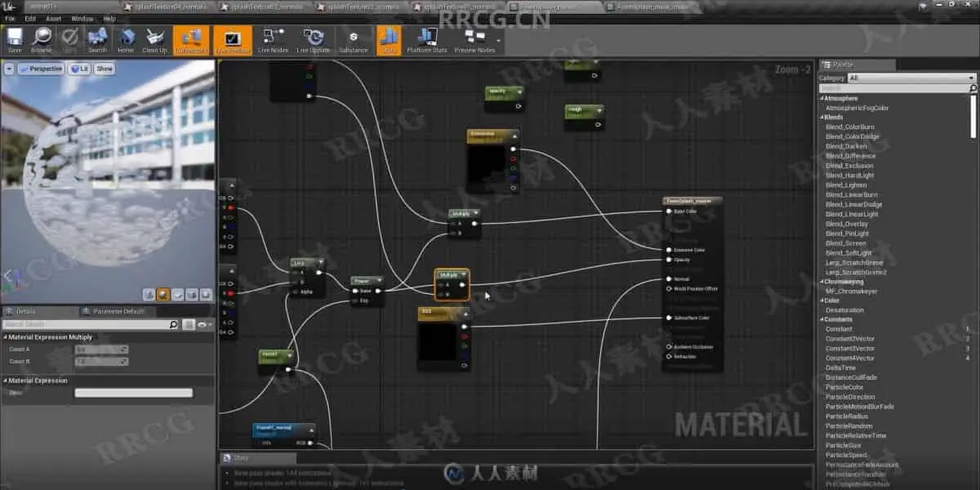Expand the toolbar overflow arrow
Image resolution: width=980 pixels, height=490 pixels.
point(500,40)
